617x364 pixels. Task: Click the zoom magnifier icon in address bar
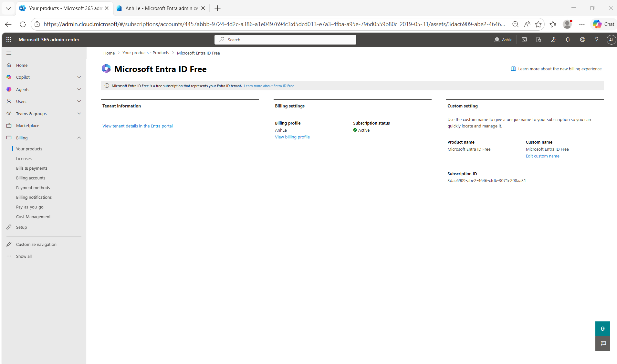pos(515,24)
